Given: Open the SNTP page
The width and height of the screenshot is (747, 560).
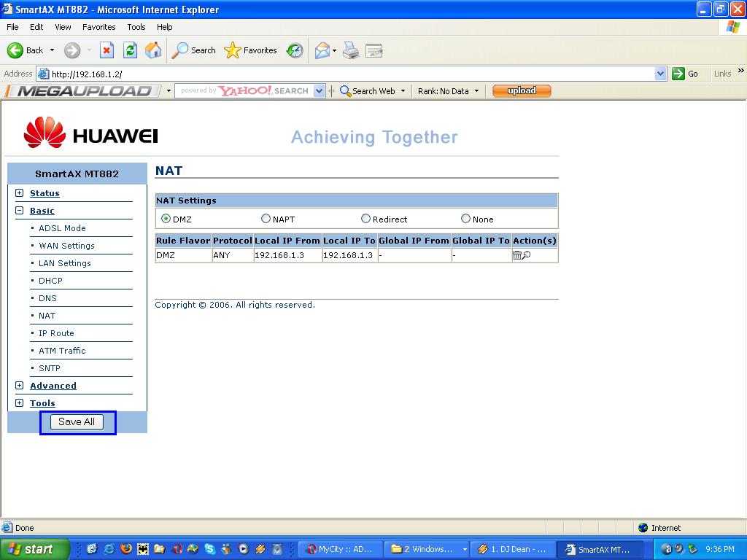Looking at the screenshot, I should 49,368.
